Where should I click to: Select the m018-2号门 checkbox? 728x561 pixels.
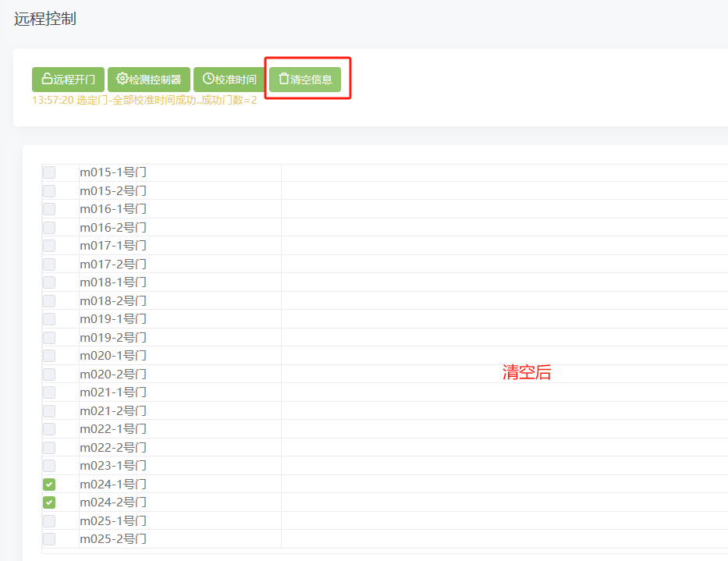coord(49,301)
